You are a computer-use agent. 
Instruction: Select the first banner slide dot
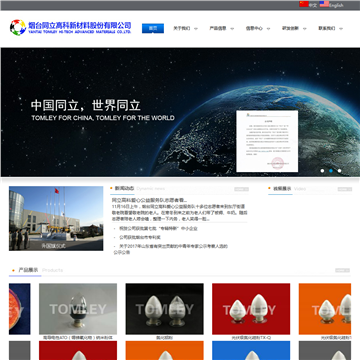[322, 171]
